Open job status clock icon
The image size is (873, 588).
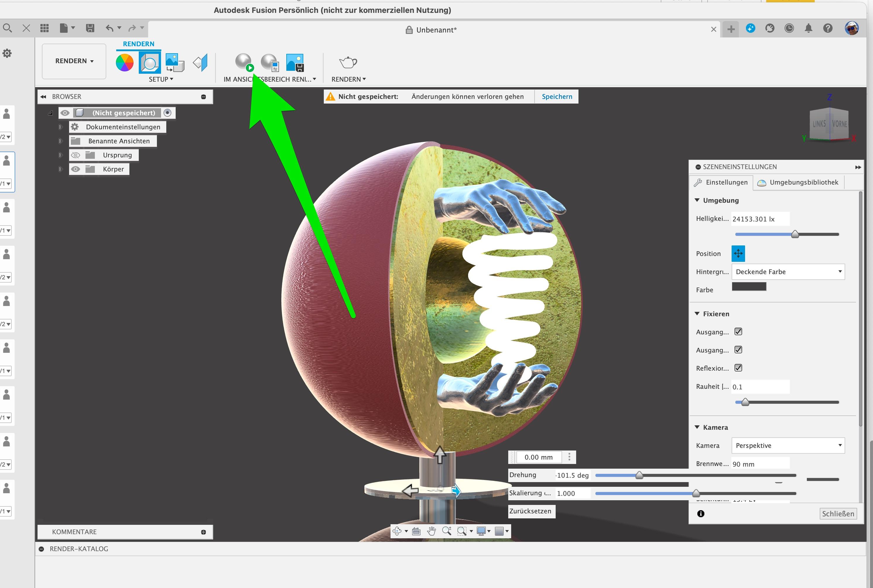789,28
